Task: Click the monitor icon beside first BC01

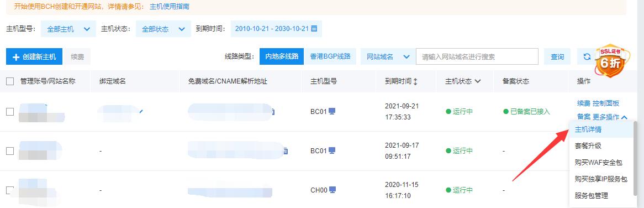Action: 332,111
